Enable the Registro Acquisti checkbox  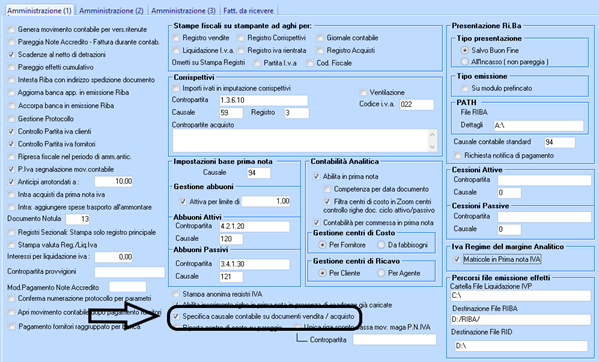coord(320,50)
